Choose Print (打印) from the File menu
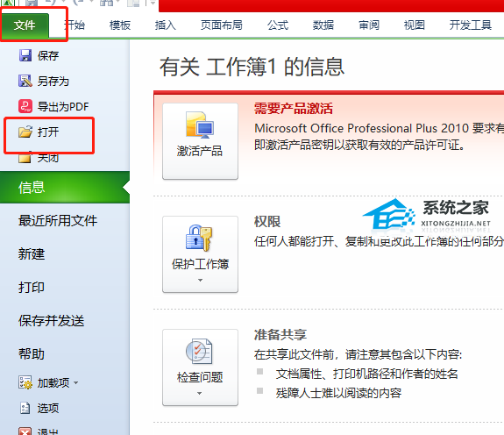This screenshot has height=435, width=504. point(32,287)
